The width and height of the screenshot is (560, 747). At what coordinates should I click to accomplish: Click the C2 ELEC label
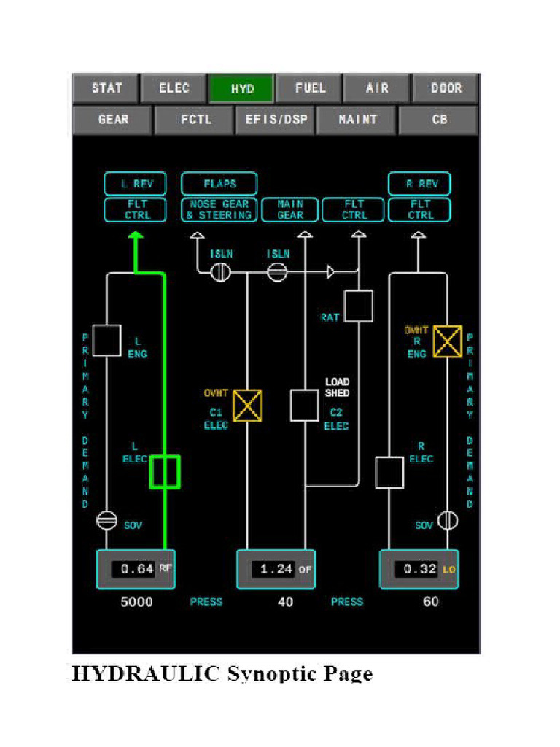tap(336, 419)
